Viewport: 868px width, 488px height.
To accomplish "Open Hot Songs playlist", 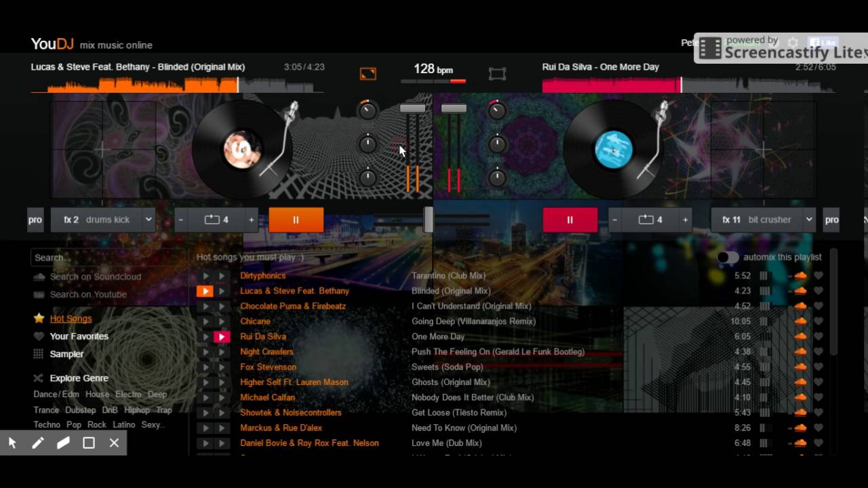I will click(71, 319).
